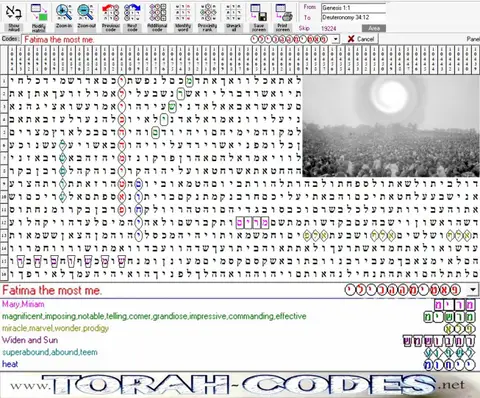Select the 'magnificent,imposing,notable' code row
Viewport: 480px width, 398px height.
[x=239, y=316]
